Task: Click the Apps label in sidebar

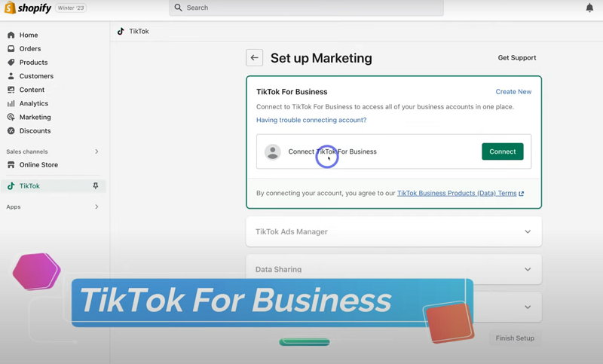Action: pos(14,206)
